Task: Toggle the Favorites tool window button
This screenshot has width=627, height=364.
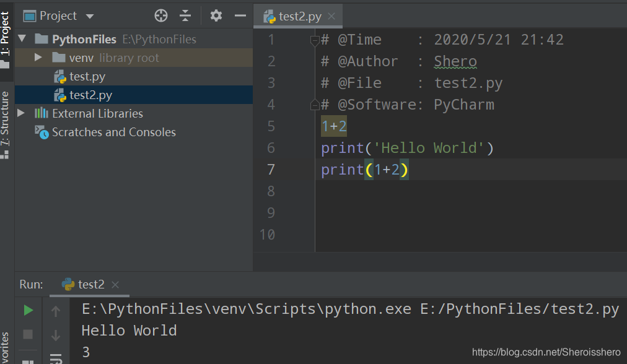Action: [6, 347]
